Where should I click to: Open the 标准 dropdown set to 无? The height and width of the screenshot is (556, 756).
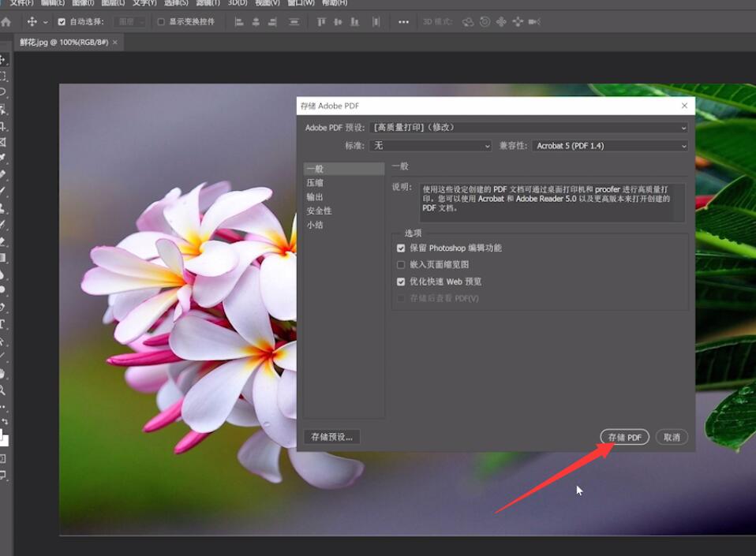pyautogui.click(x=431, y=145)
